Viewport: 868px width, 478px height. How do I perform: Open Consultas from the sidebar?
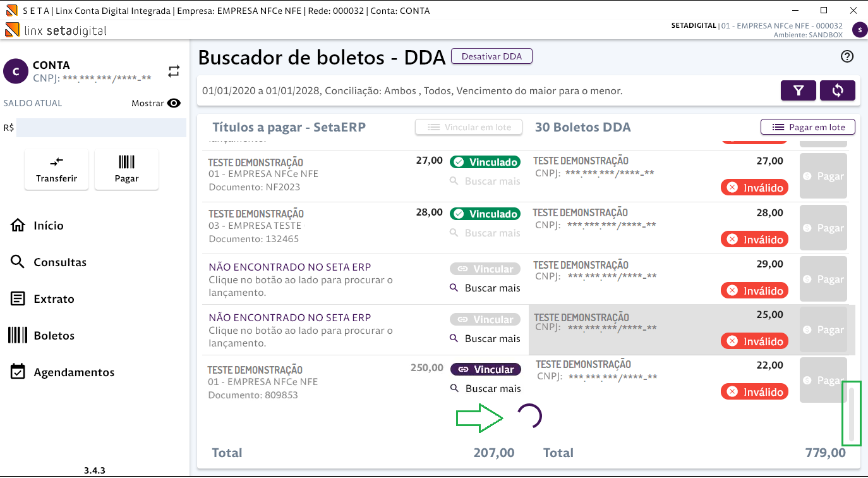[49, 262]
